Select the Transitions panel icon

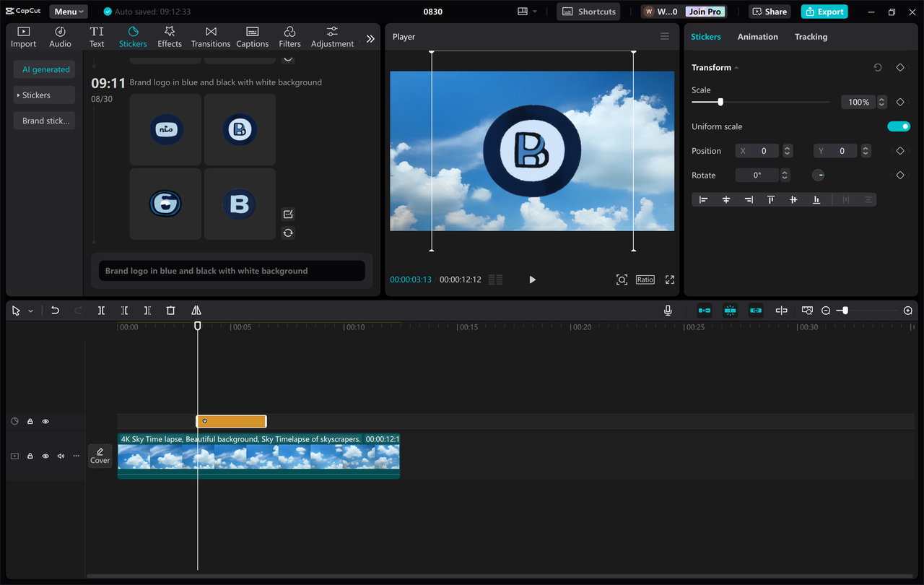[210, 36]
